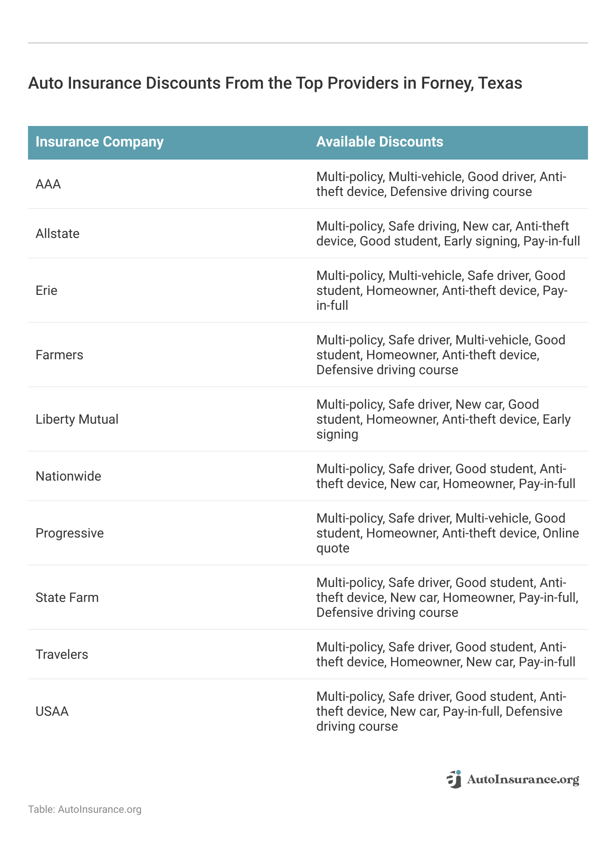Viewport: 616px width, 866px height.
Task: Click the Erie company name
Action: point(46,291)
